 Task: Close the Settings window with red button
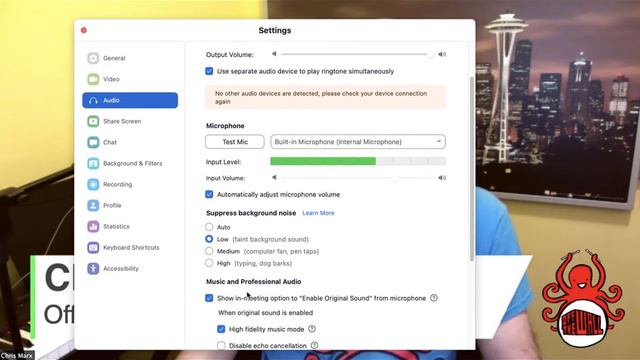point(84,30)
